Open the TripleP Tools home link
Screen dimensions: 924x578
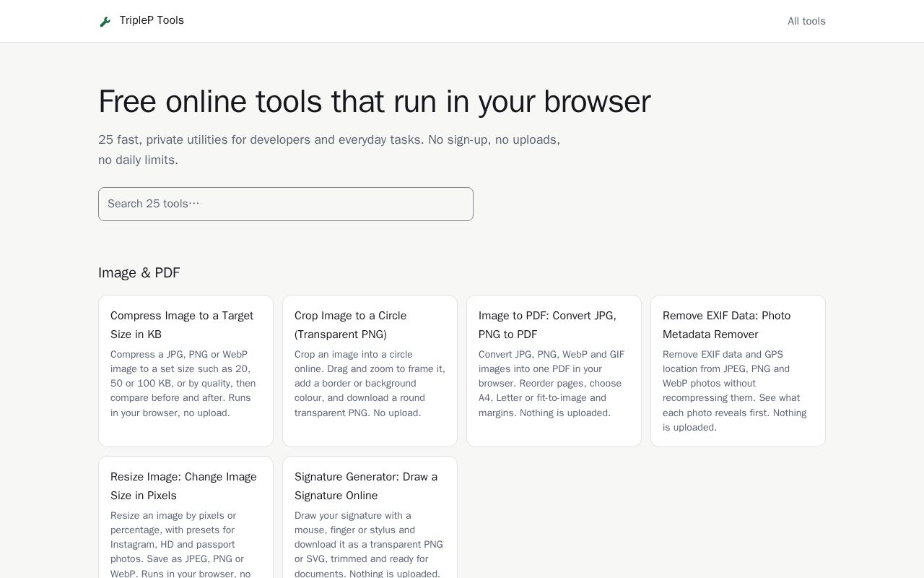click(x=141, y=21)
